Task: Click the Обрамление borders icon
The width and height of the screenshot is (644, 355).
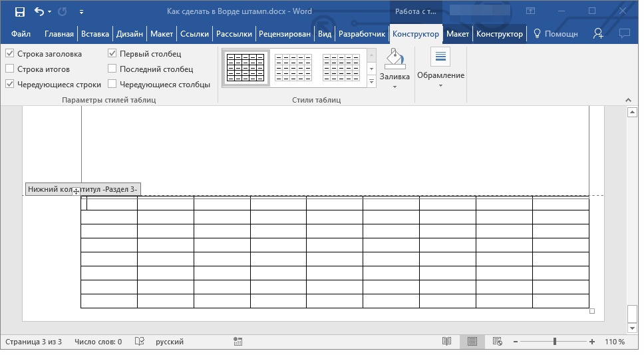Action: coord(440,58)
